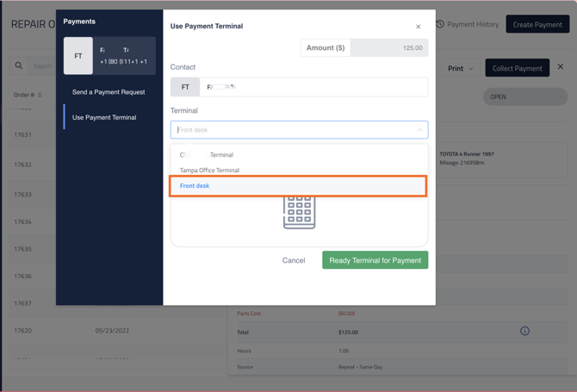Click the info icon beside Total
577x392 pixels.
tap(524, 331)
